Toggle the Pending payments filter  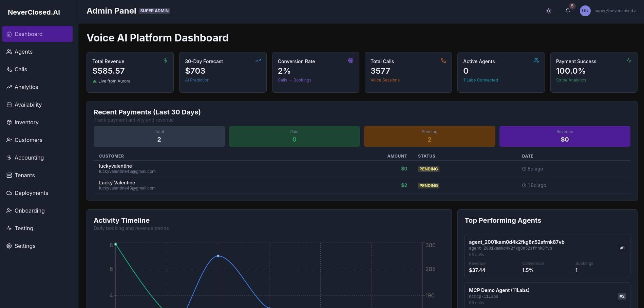point(429,136)
